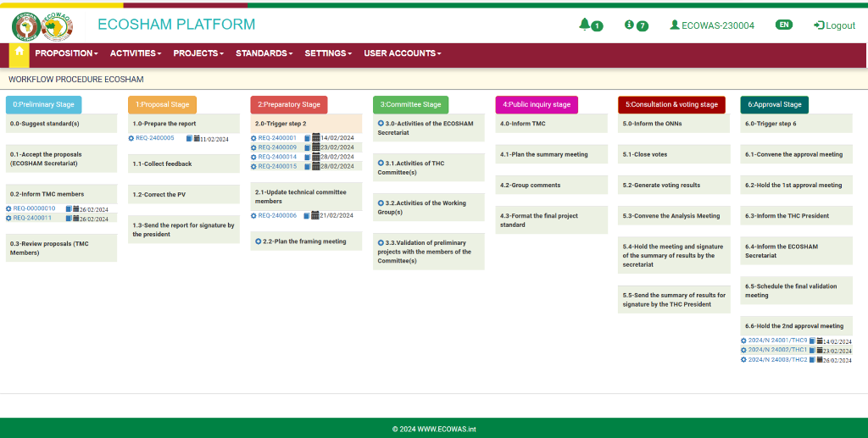The height and width of the screenshot is (438, 868).
Task: Select the 4:Public inquiry stage label
Action: (x=537, y=104)
